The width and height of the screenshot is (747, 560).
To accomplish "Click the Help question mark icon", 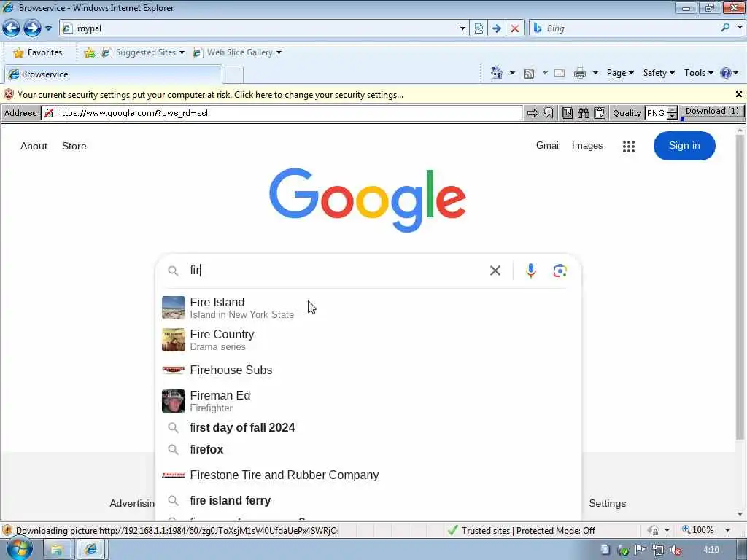I will click(x=726, y=73).
